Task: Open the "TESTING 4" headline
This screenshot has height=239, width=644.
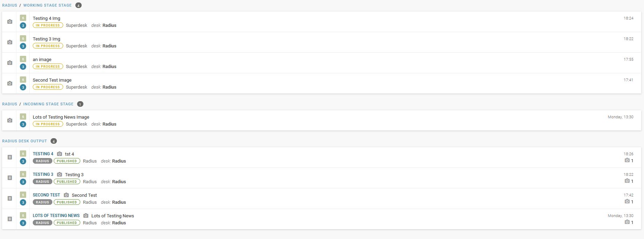Action: point(43,154)
